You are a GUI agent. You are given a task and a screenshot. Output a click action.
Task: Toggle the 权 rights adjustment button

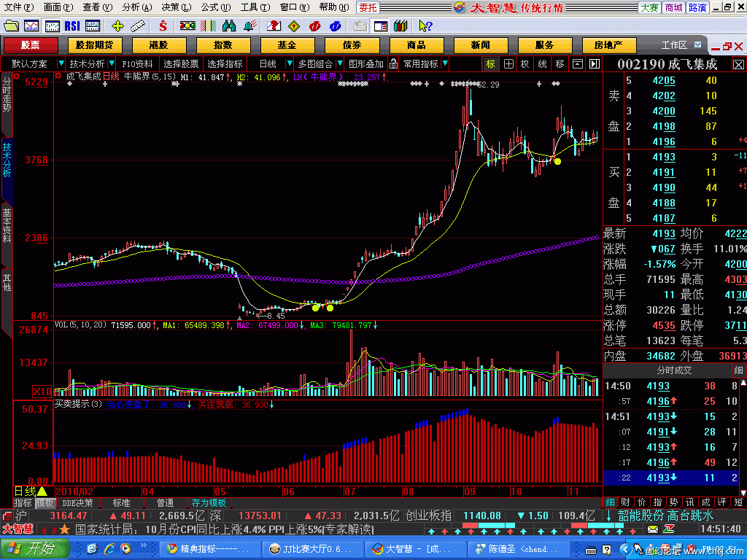click(x=525, y=64)
